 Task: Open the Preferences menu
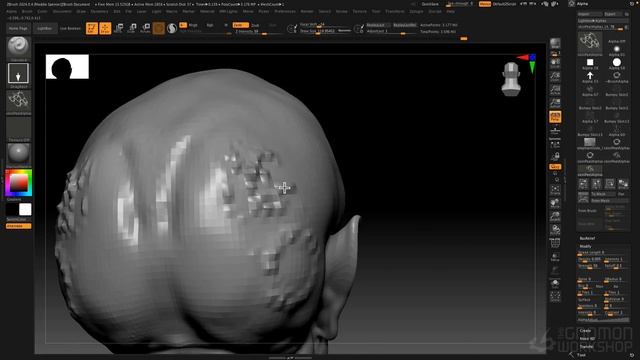(284, 11)
